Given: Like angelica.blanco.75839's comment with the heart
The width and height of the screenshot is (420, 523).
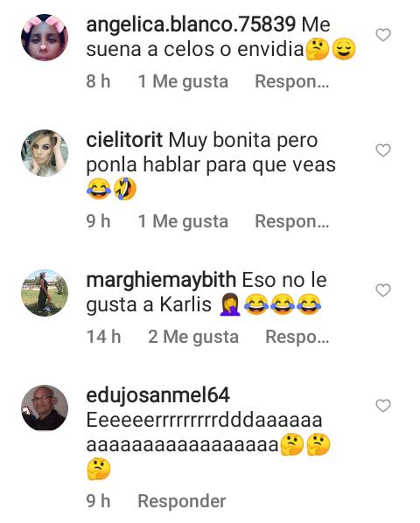Looking at the screenshot, I should [x=383, y=35].
